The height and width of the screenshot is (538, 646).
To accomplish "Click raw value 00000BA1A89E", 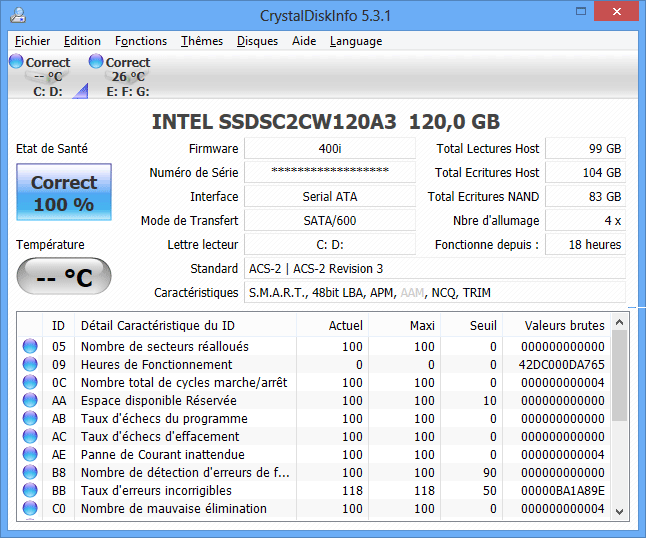I will (563, 491).
